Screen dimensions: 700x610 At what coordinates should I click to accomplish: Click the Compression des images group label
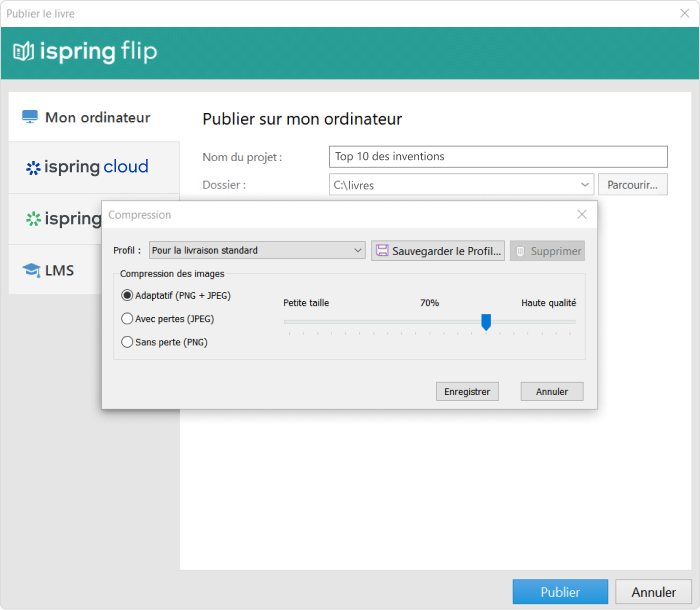[172, 274]
